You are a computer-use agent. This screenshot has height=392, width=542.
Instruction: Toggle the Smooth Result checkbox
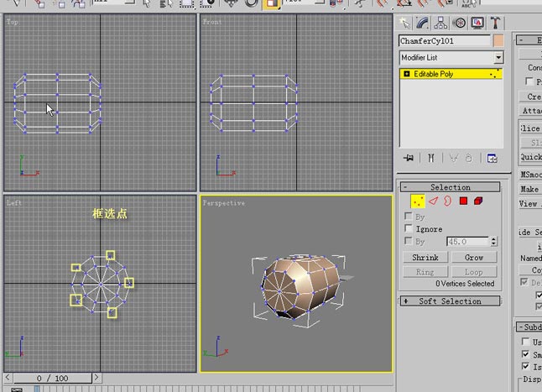pos(525,354)
